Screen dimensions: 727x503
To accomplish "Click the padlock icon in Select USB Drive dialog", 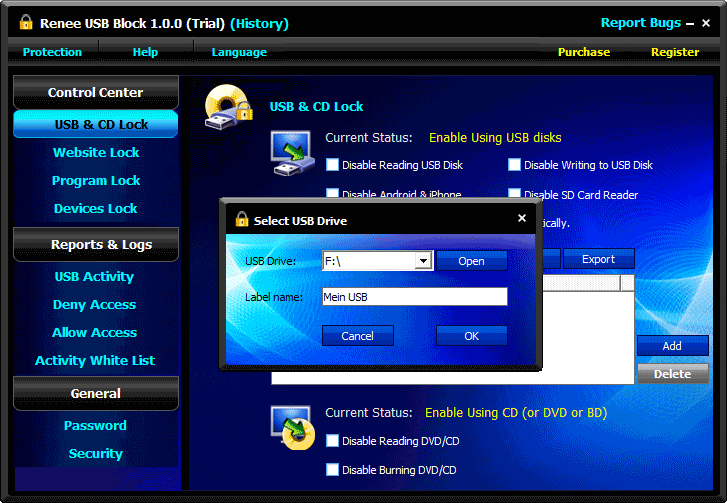I will point(242,219).
